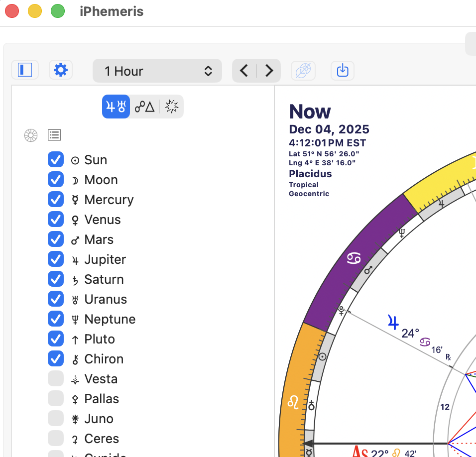The height and width of the screenshot is (457, 476).
Task: Step forward one time interval
Action: [x=269, y=71]
